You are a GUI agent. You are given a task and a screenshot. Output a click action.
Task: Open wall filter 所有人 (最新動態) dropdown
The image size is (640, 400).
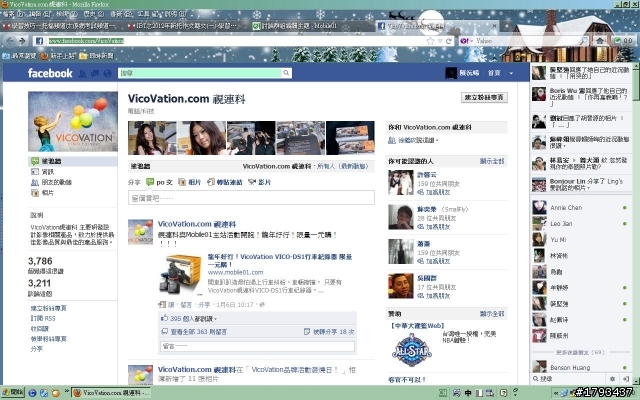(x=342, y=166)
